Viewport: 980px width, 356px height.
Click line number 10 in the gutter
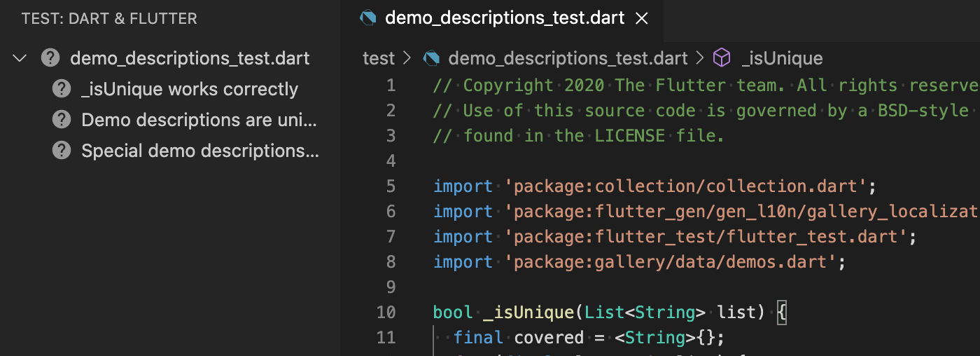pyautogui.click(x=386, y=312)
